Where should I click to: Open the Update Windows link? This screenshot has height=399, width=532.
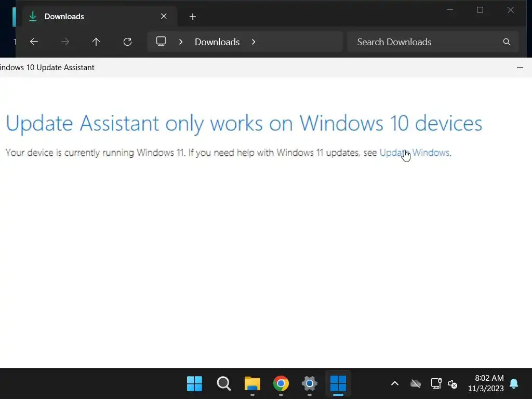point(414,153)
